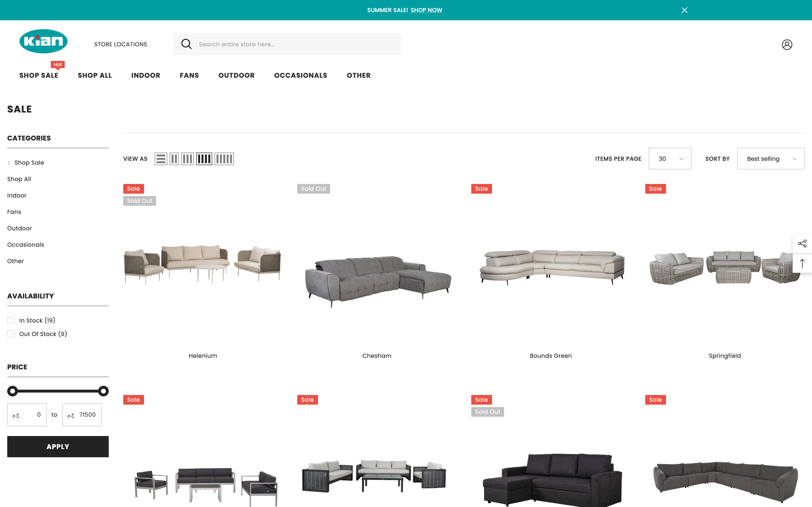This screenshot has width=812, height=507.
Task: Click the scroll-to-top arrow icon
Action: 803,264
